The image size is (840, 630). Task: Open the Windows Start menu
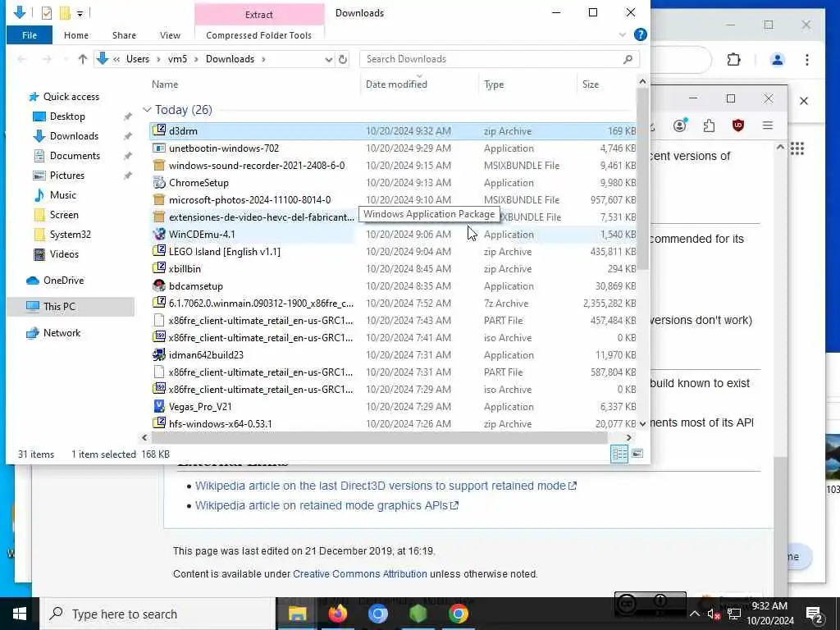[20, 614]
